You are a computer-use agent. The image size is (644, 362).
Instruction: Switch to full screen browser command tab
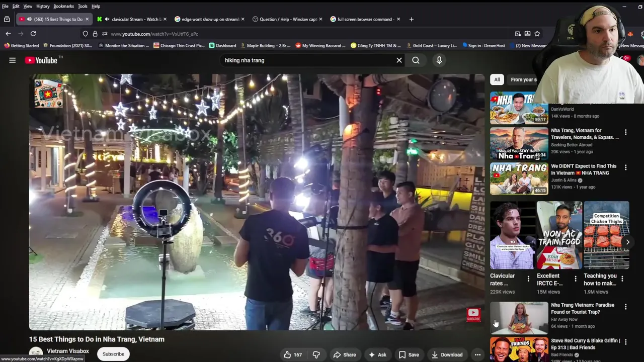365,19
